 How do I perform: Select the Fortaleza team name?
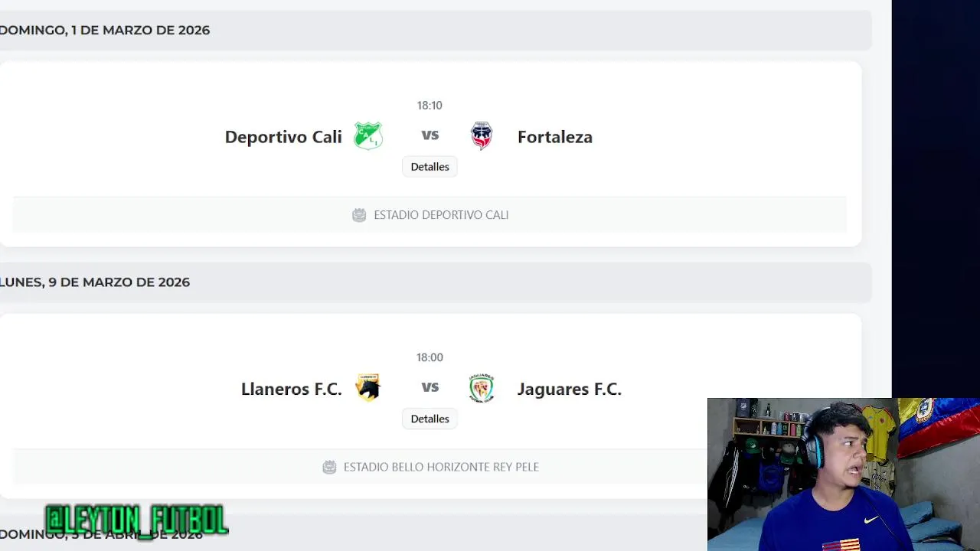pos(554,137)
